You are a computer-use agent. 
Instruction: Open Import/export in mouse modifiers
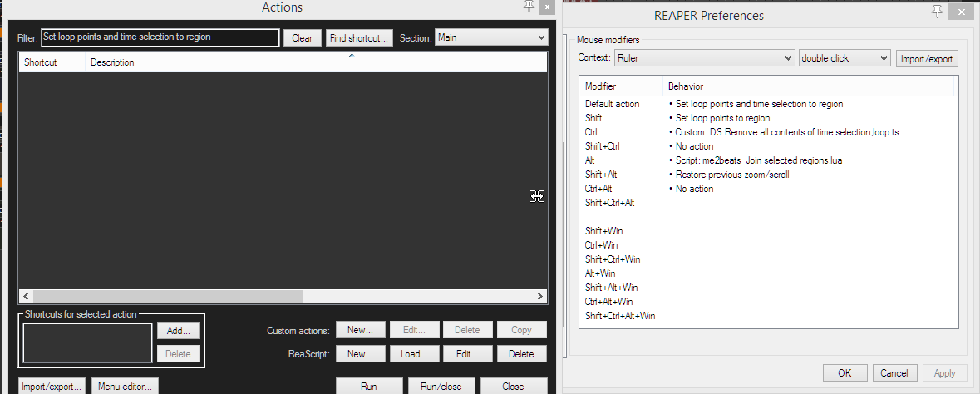coord(927,58)
